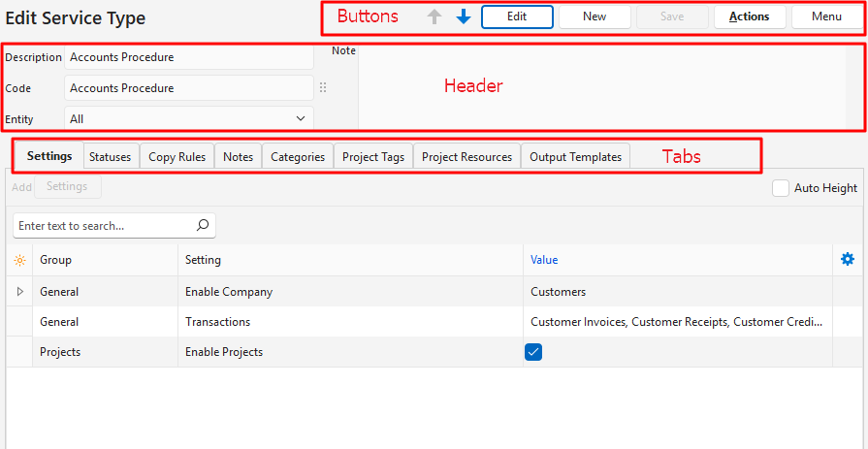Uncheck the Enable Projects checkbox
The width and height of the screenshot is (868, 449).
click(532, 352)
